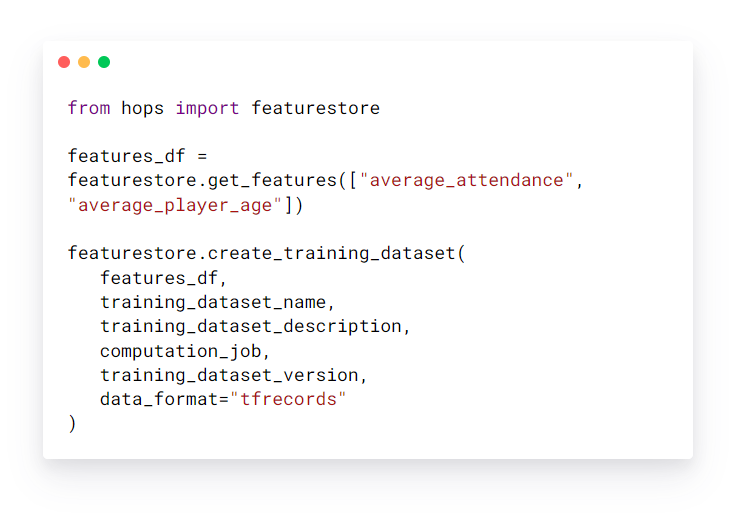Click 'featurestore' on the import line
The image size is (742, 513).
(315, 108)
